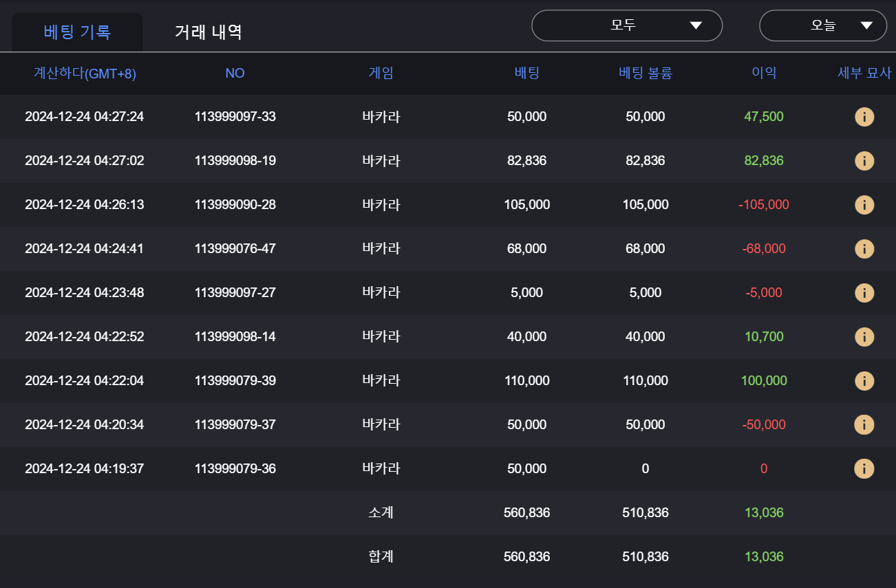The width and height of the screenshot is (896, 588).
Task: Open details icon for bet 113999098-19
Action: [x=864, y=161]
